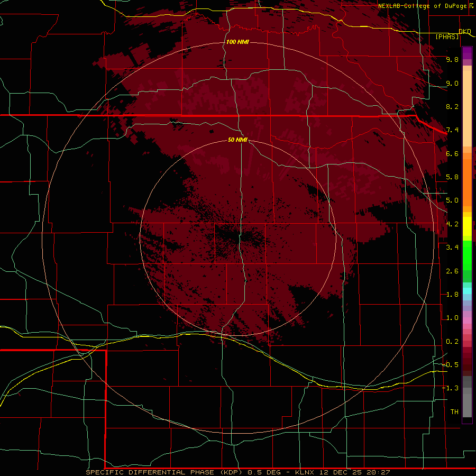Click the '12 DEC 25 20:27' timestamp
The width and height of the screenshot is (476, 476).
click(x=354, y=472)
